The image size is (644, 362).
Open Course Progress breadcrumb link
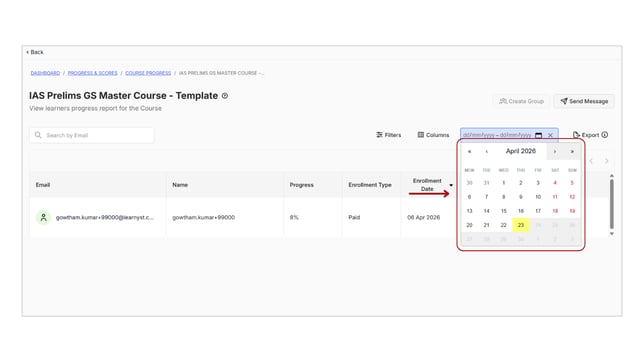pyautogui.click(x=148, y=73)
